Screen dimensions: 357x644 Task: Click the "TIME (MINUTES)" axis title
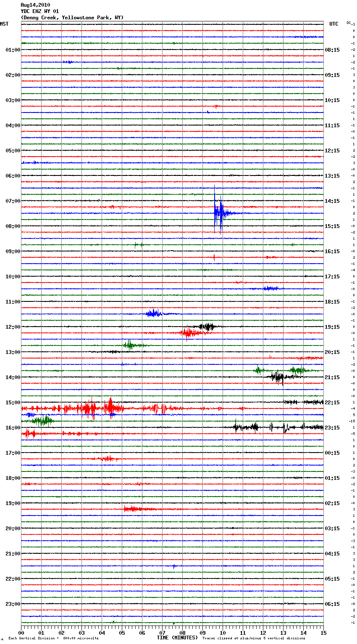pos(177,638)
